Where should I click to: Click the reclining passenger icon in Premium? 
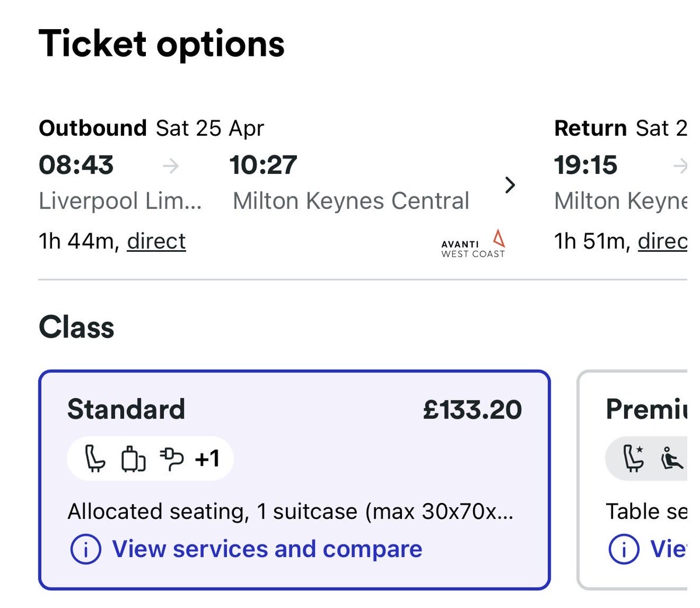point(671,459)
